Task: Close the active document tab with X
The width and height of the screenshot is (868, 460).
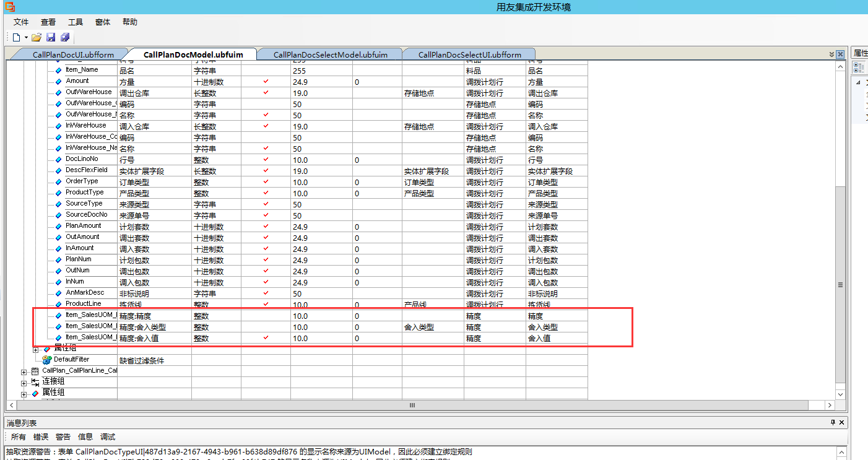Action: pos(840,54)
